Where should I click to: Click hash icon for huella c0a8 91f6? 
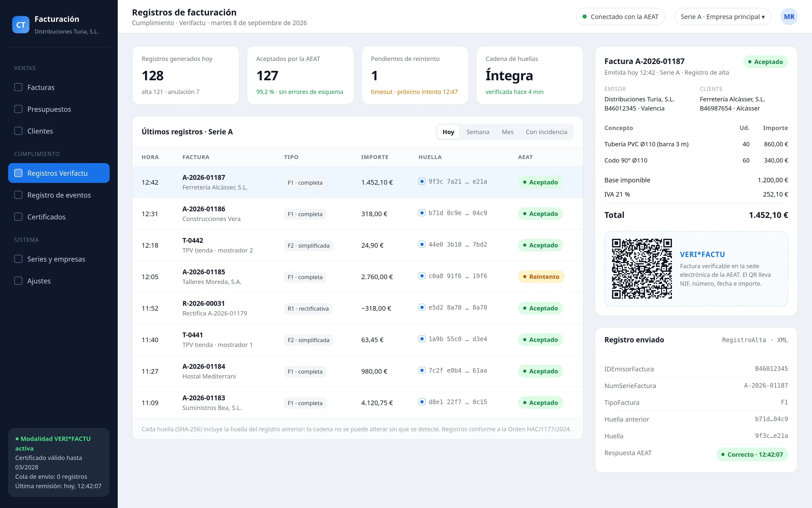[x=422, y=276]
